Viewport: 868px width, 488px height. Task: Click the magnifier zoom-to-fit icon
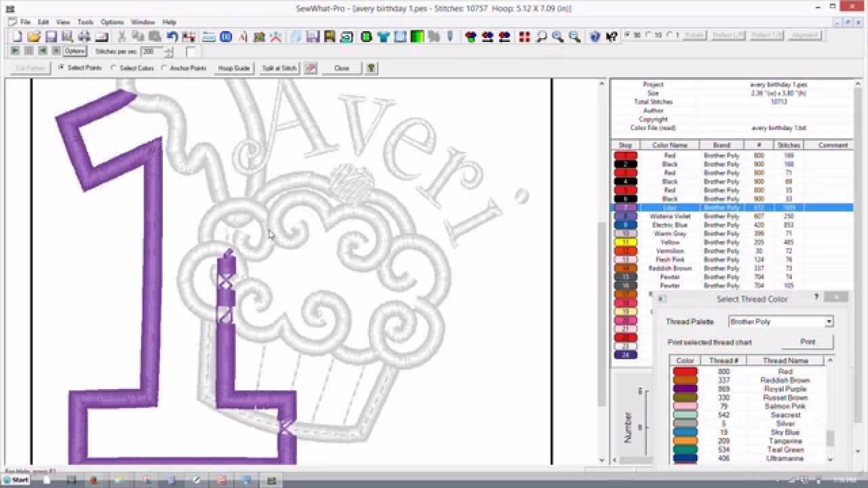coord(541,37)
